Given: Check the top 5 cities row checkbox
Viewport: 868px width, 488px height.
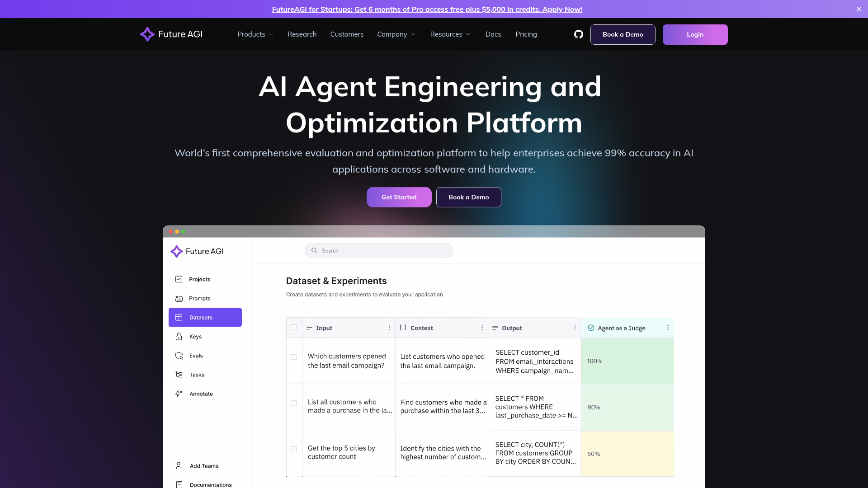Looking at the screenshot, I should [x=294, y=449].
